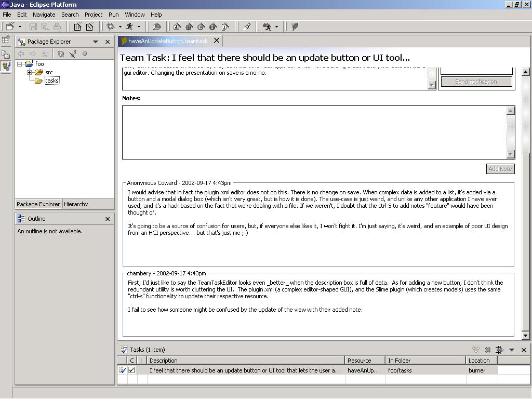The image size is (532, 399).
Task: Open the Debug dropdown arrow
Action: (120, 27)
